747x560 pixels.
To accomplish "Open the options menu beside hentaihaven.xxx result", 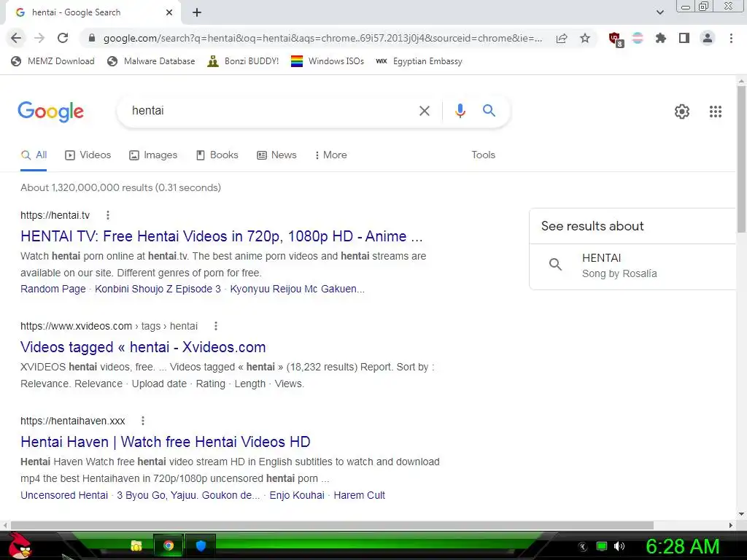I will coord(143,421).
